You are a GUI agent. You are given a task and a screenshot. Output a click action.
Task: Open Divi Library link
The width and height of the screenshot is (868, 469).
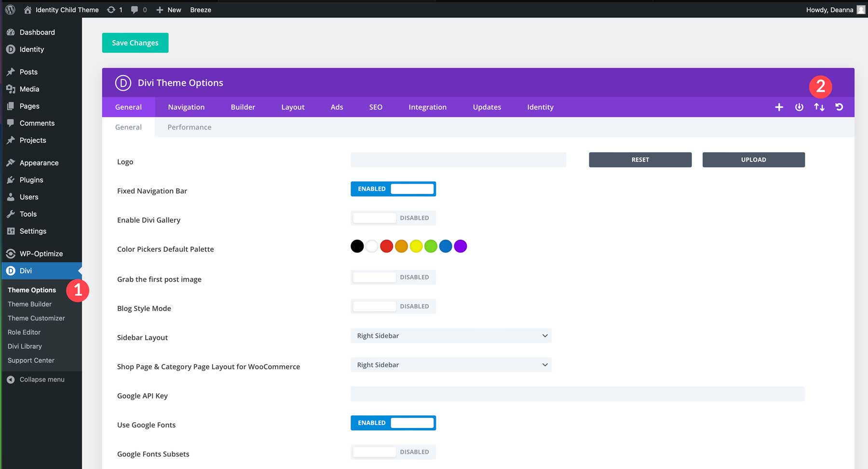25,346
